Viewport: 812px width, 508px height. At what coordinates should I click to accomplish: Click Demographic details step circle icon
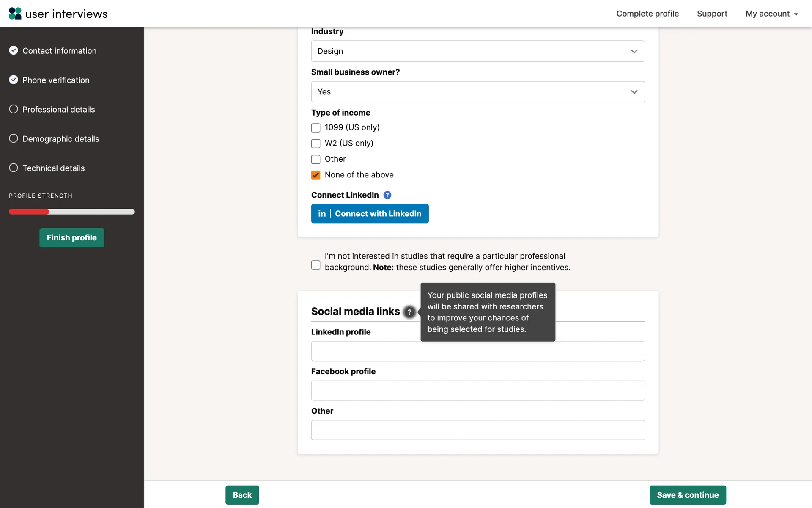14,138
